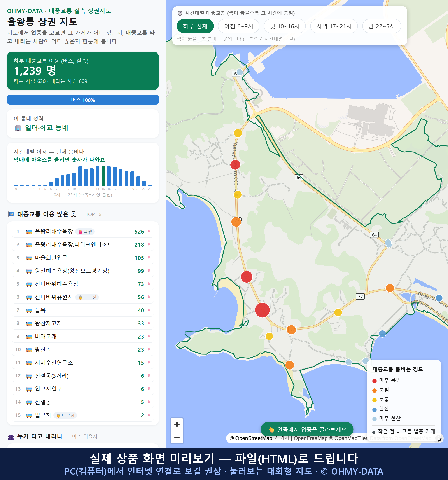448x480 pixels.
Task: Click the clock icon in time filter panel
Action: click(x=180, y=13)
